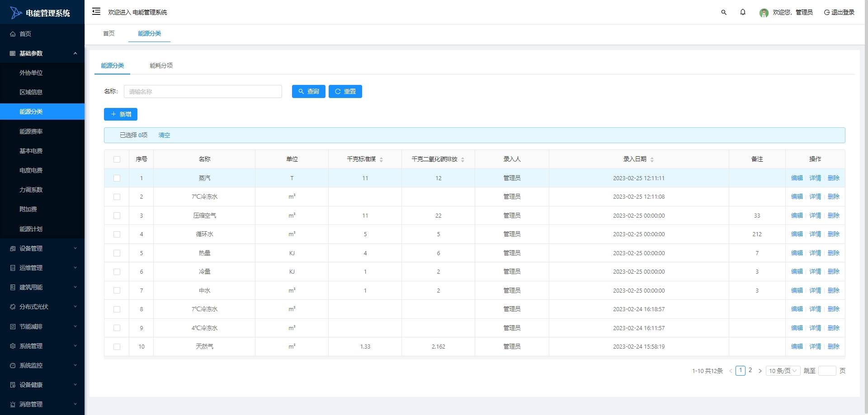Go to next page arrow in pagination
Image resolution: width=868 pixels, height=415 pixels.
[760, 371]
